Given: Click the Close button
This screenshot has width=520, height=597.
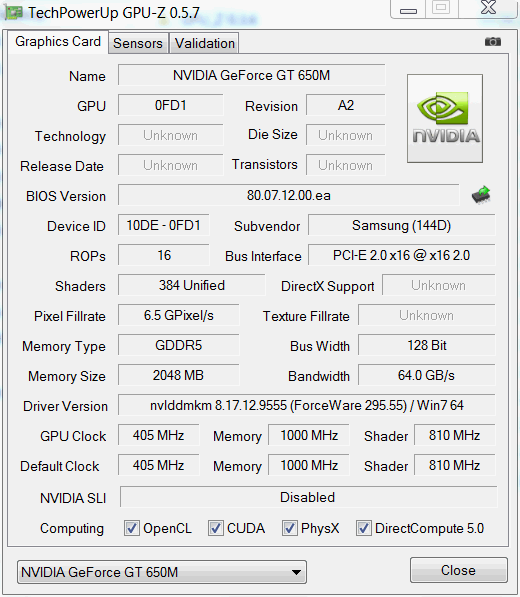Looking at the screenshot, I should click(458, 570).
